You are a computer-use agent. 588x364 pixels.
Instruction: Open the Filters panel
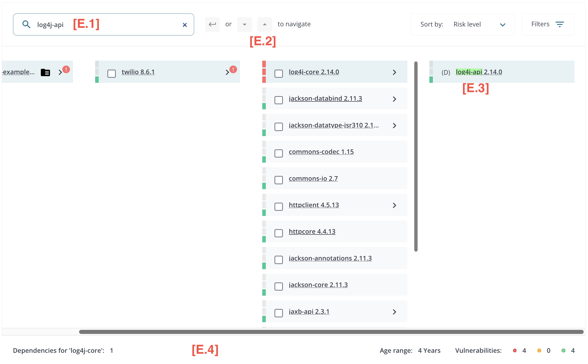point(548,24)
